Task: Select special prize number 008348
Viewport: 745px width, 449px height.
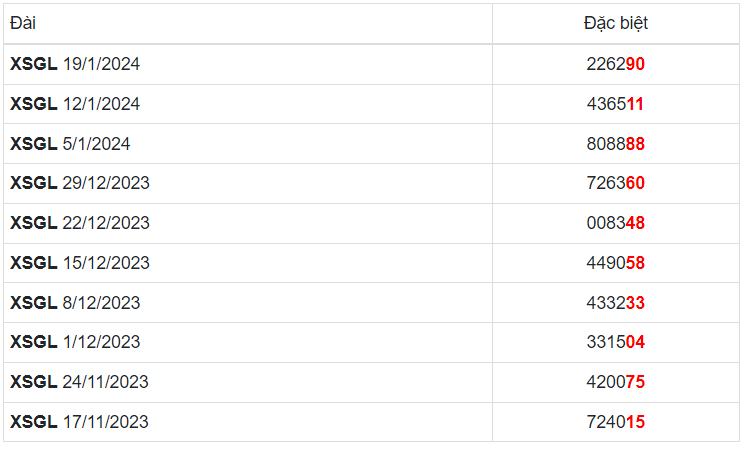Action: point(616,223)
